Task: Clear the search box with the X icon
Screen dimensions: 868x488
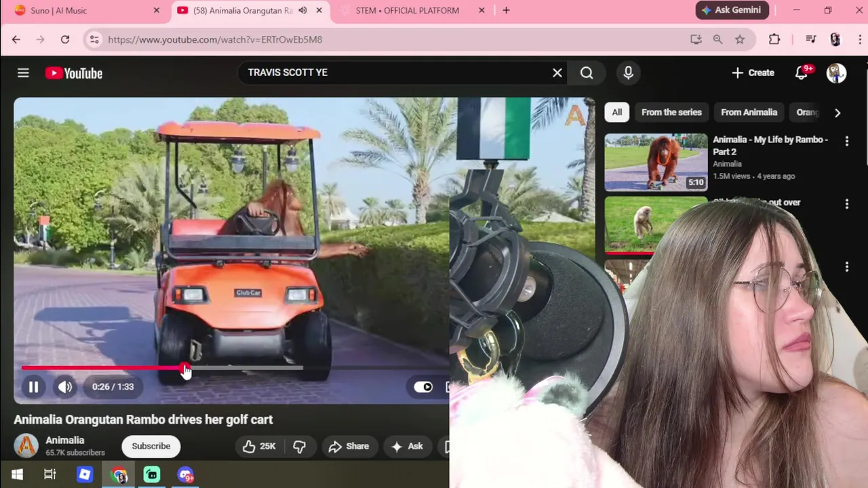Action: point(557,73)
